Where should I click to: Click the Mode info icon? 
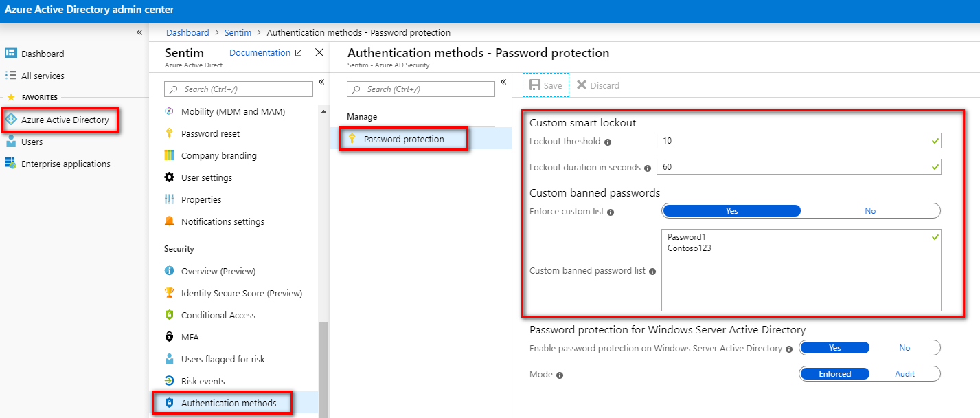[x=560, y=375]
